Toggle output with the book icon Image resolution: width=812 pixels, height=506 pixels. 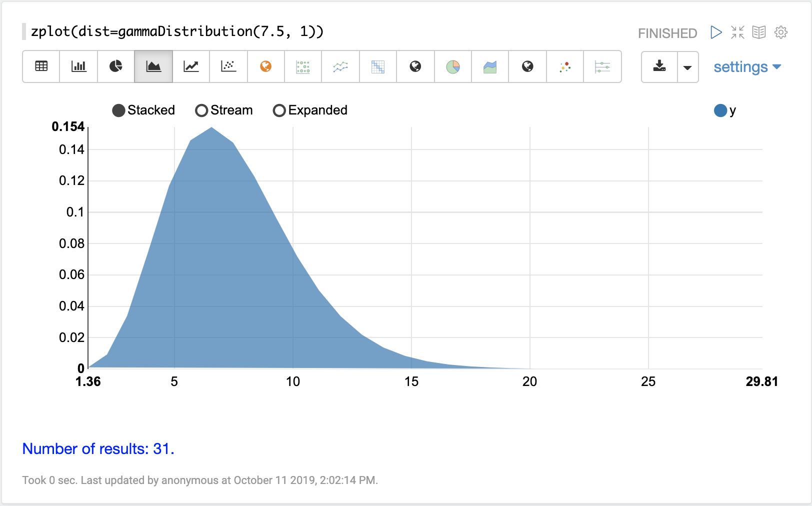759,32
